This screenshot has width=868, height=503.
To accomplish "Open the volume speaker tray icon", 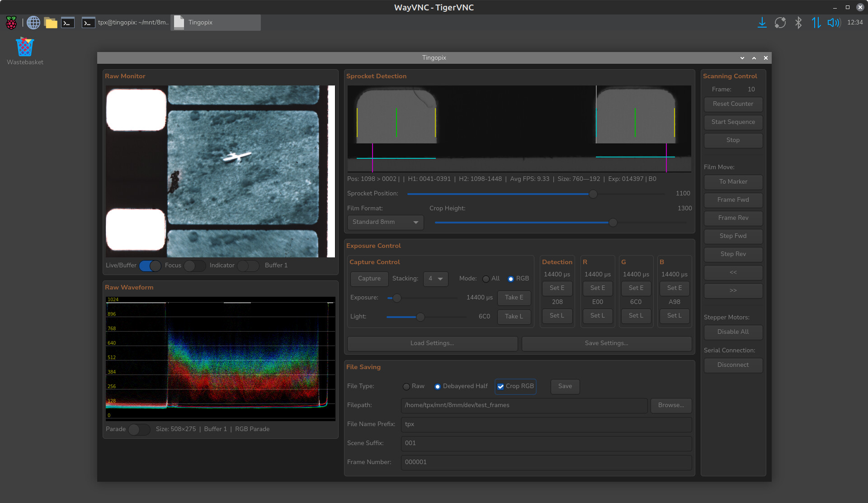I will click(833, 23).
